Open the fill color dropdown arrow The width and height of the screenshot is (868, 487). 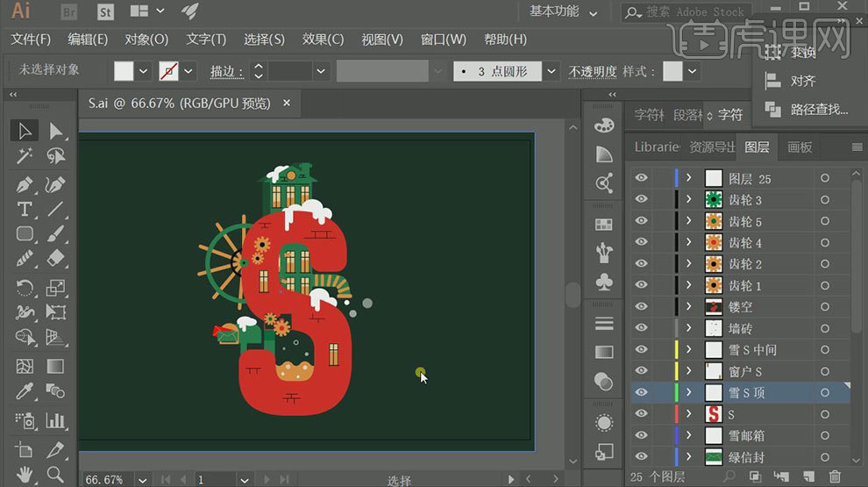144,71
